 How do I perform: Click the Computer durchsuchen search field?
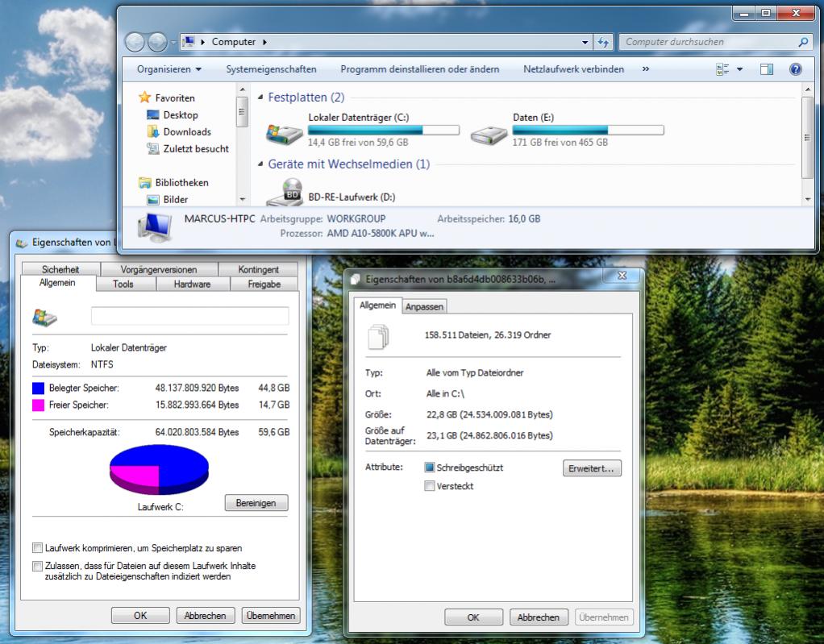tap(710, 42)
